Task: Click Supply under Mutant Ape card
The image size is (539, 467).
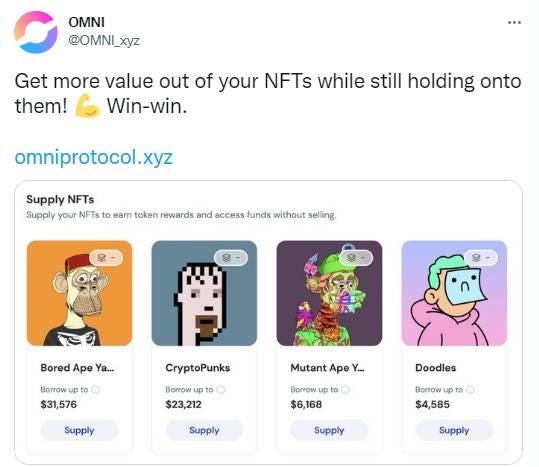Action: 329,430
